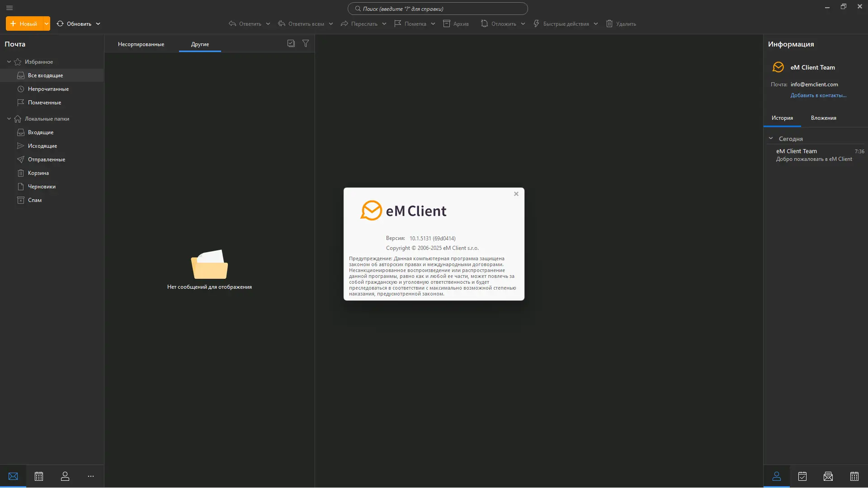Image resolution: width=868 pixels, height=488 pixels.
Task: Open the calendar icon in right sidebar bottom
Action: coord(854,476)
